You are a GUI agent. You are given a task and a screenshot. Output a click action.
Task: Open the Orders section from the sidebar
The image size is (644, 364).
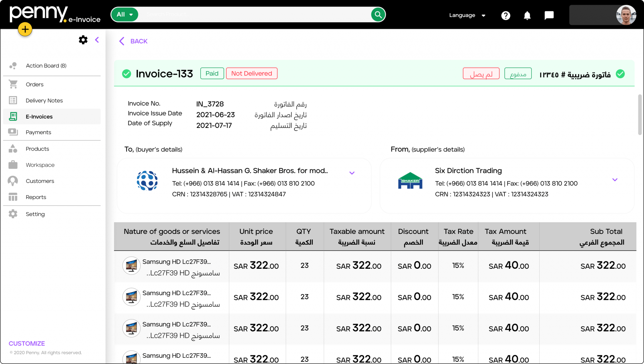tap(35, 84)
